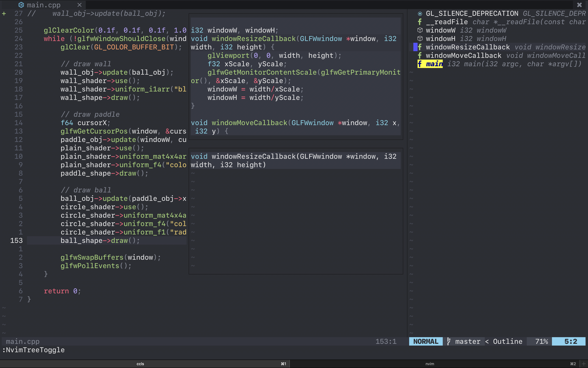Click the :NvimTreeToggle command line text
588x368 pixels.
click(33, 350)
